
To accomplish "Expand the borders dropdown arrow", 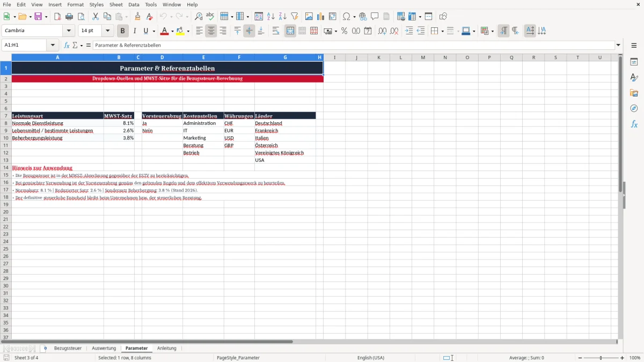I will pos(442,31).
